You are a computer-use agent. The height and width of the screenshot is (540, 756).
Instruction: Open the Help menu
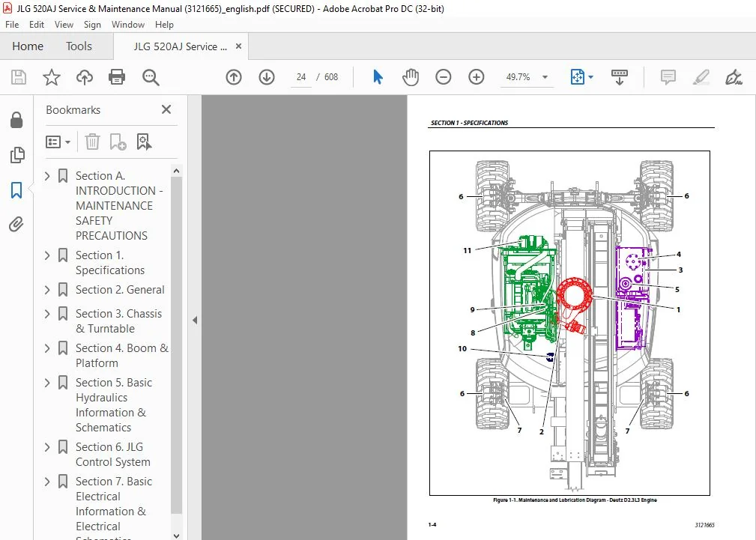point(164,25)
